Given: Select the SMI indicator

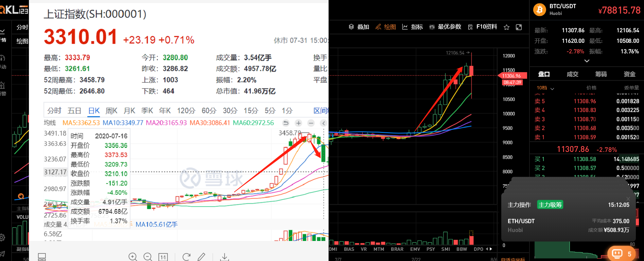Looking at the screenshot, I should pos(446,249).
